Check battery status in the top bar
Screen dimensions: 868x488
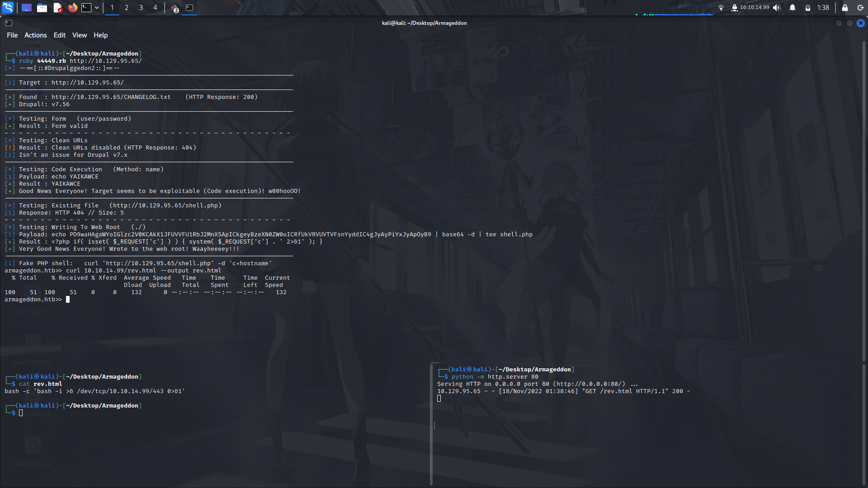point(808,8)
